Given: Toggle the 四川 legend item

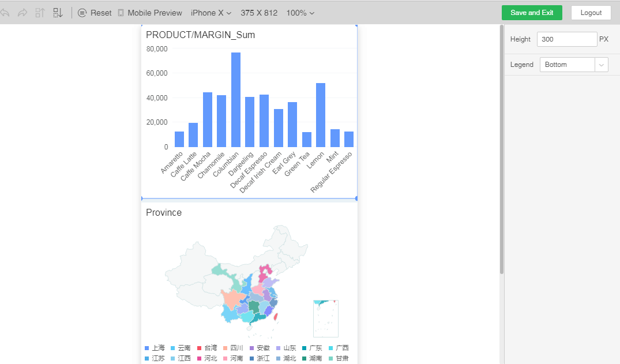Looking at the screenshot, I should click(x=233, y=348).
